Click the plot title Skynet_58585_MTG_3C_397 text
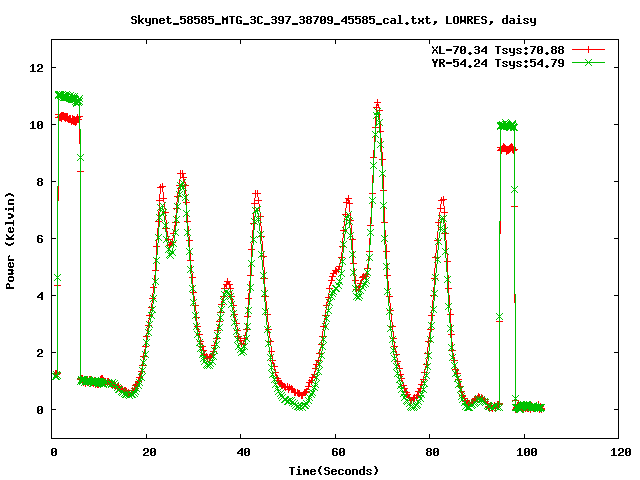 (333, 20)
